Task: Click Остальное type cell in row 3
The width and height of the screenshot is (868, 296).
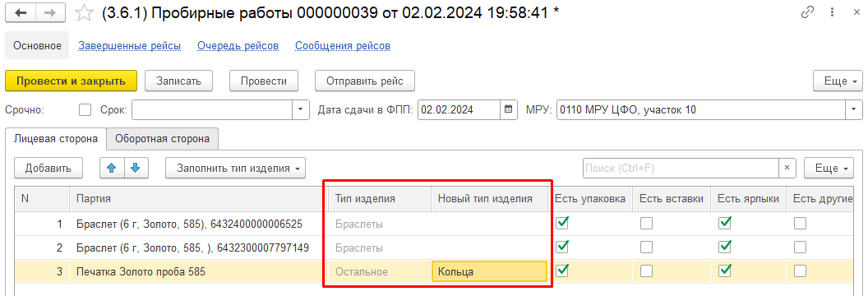Action: coord(381,271)
